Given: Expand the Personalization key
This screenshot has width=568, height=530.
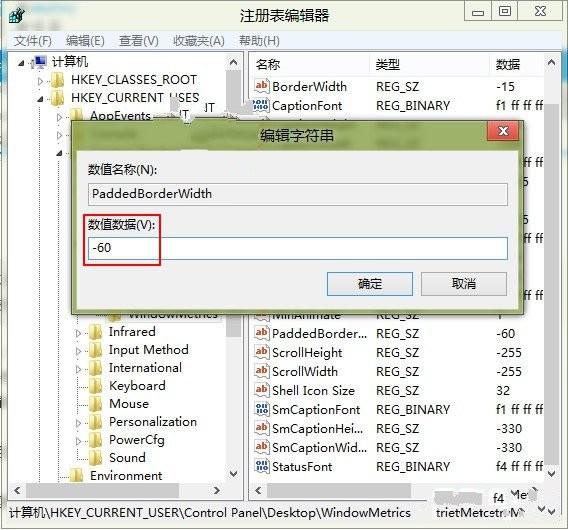Looking at the screenshot, I should point(78,423).
